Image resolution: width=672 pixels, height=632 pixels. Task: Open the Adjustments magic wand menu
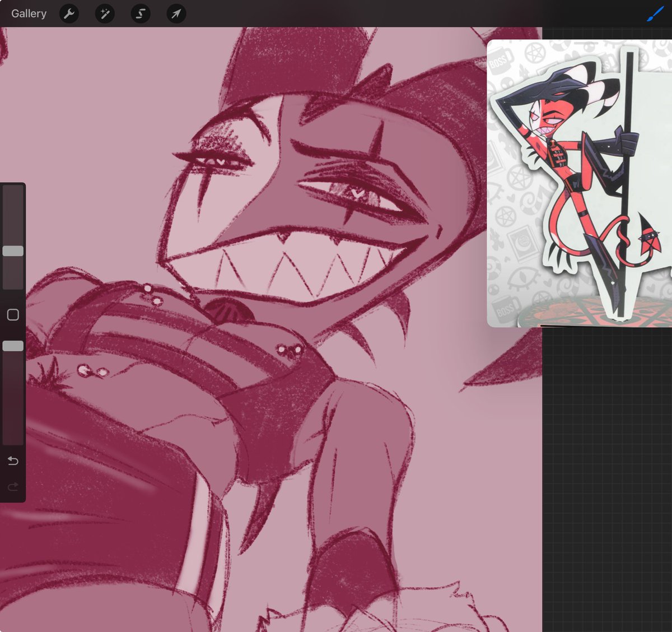pos(105,13)
